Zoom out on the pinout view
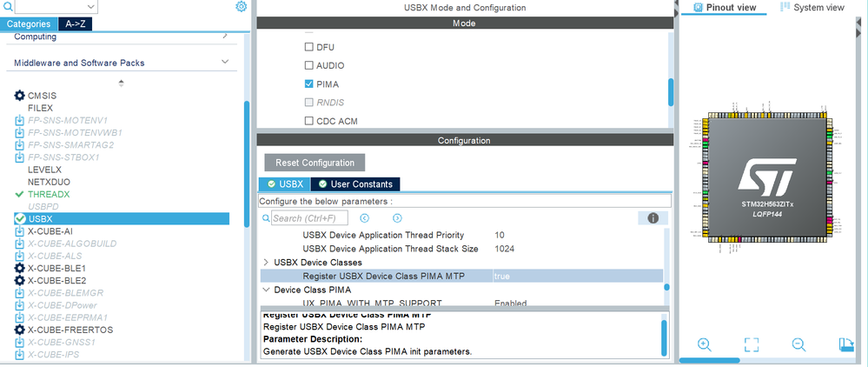 (798, 344)
